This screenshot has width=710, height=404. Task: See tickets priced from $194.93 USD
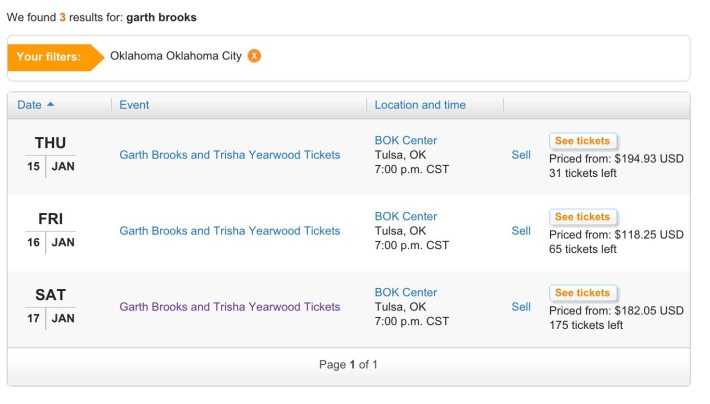(x=583, y=141)
